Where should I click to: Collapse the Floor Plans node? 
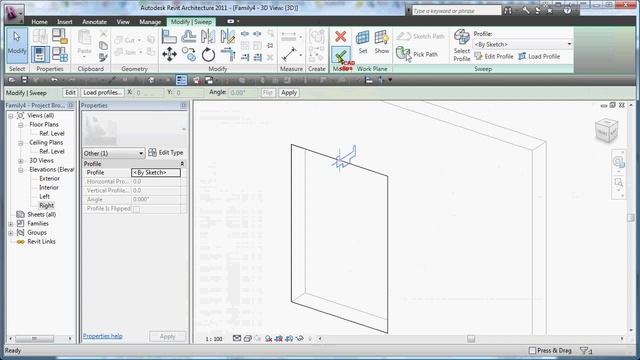(20, 125)
